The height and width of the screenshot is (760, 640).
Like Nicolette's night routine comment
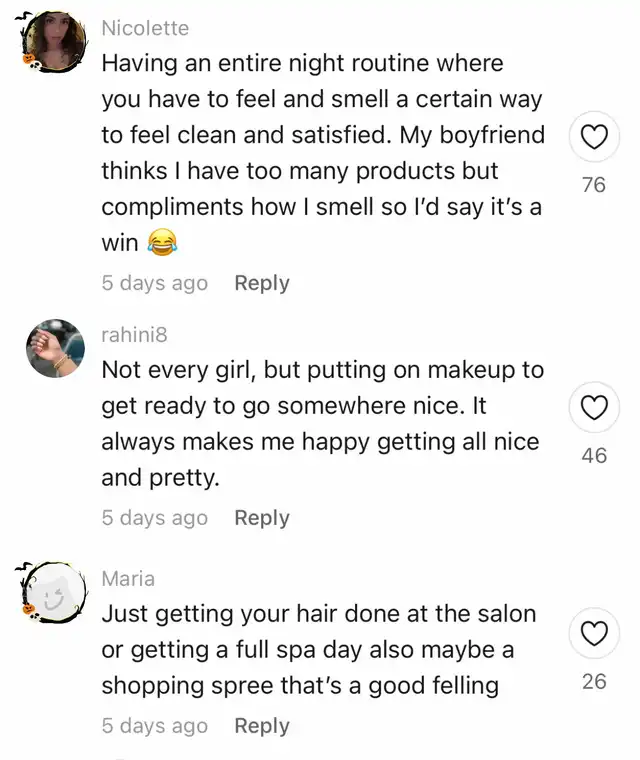pyautogui.click(x=594, y=139)
